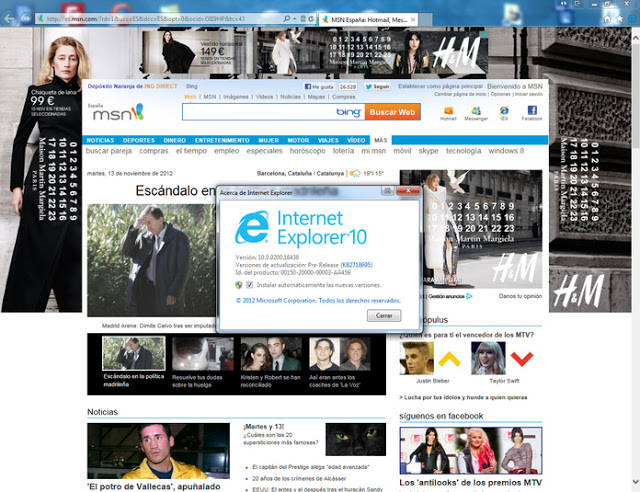Expand the MÁS navigation menu
The width and height of the screenshot is (640, 492).
tap(380, 139)
